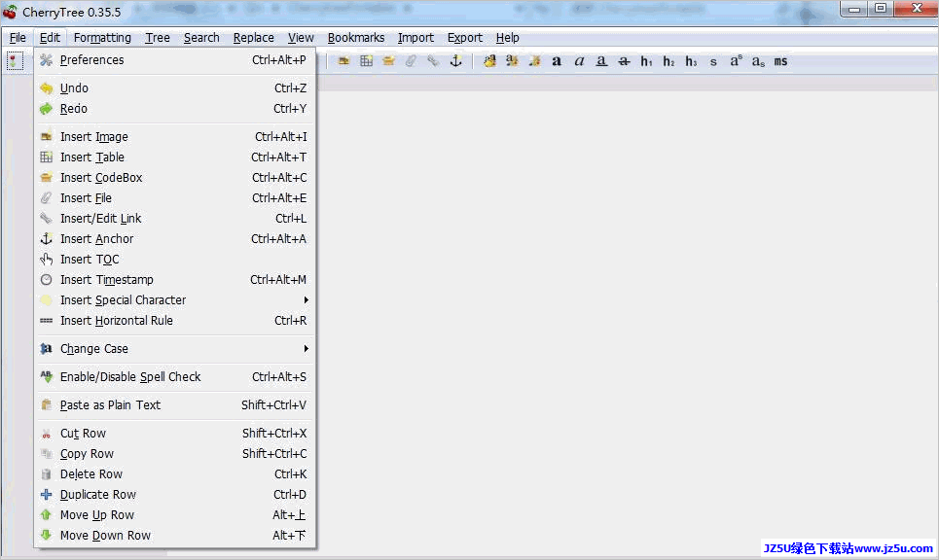Choose Copy Row in the Edit menu
The height and width of the screenshot is (560, 939).
[174, 453]
